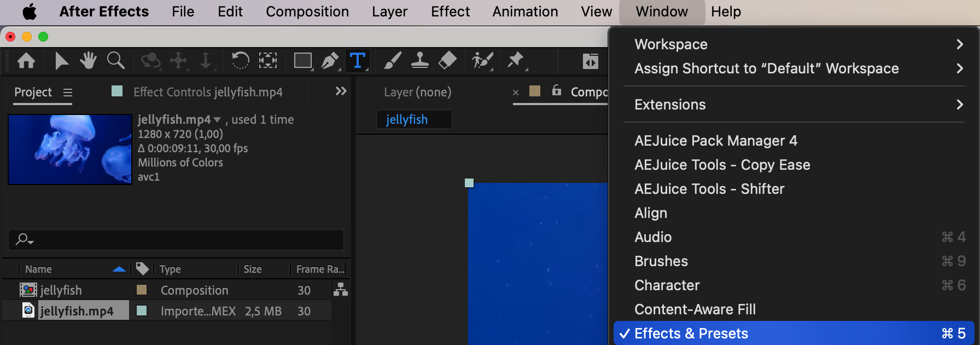The height and width of the screenshot is (345, 980).
Task: Select the jellyfish breadcrumb tab in the viewer
Action: point(414,119)
